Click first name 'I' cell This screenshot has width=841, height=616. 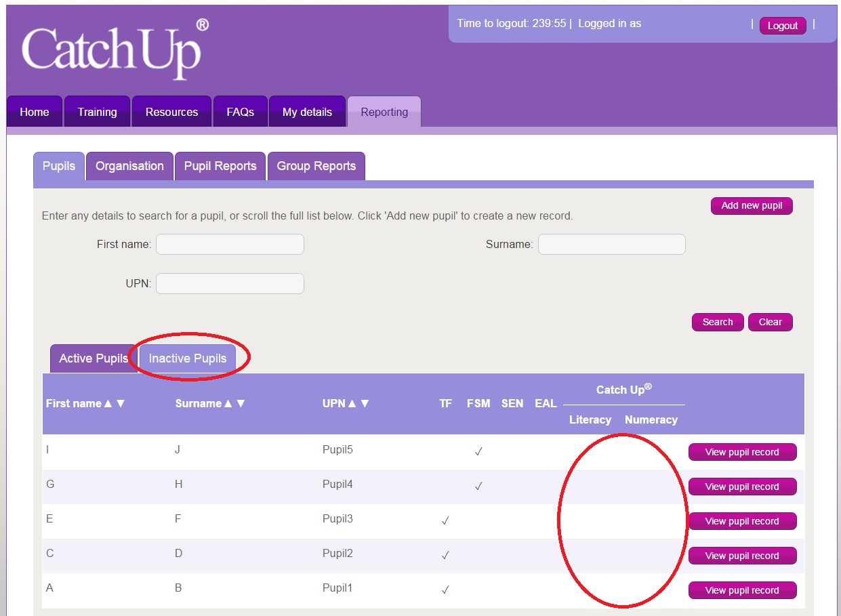pos(47,450)
